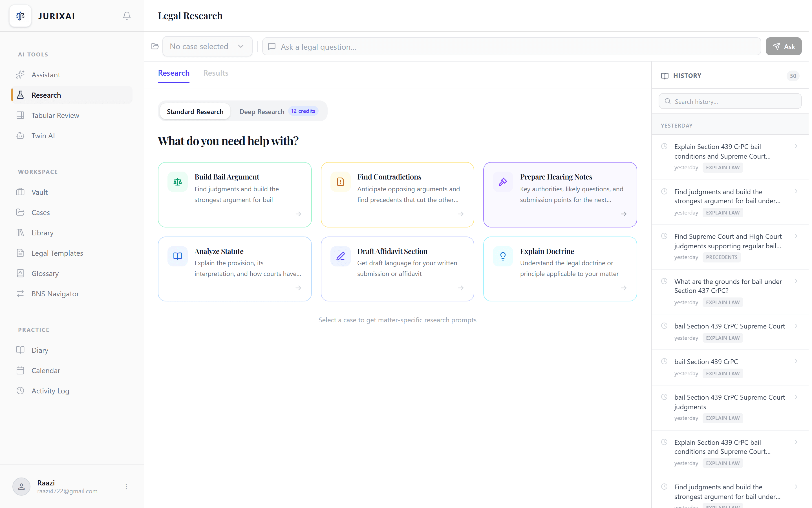Viewport: 812px width, 508px height.
Task: Open arrow on Explain Doctrine card
Action: point(624,288)
